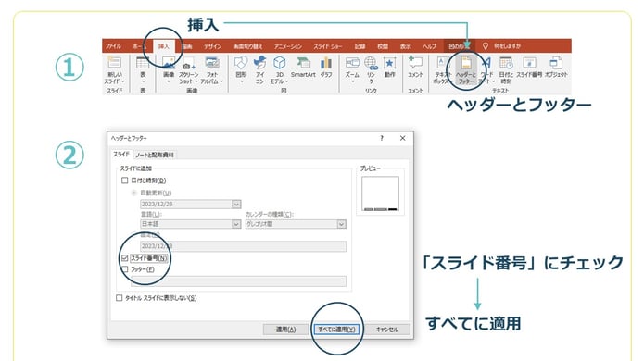Screen dimensions: 644x361
Task: Select the Update automatically (自動更新) radio button
Action: click(133, 193)
